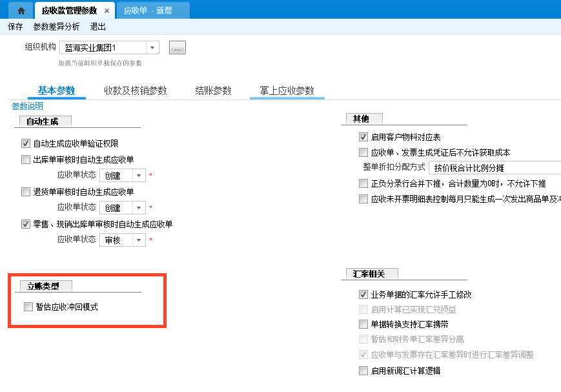The image size is (561, 392).
Task: Open the 参数说明 link
Action: point(27,106)
